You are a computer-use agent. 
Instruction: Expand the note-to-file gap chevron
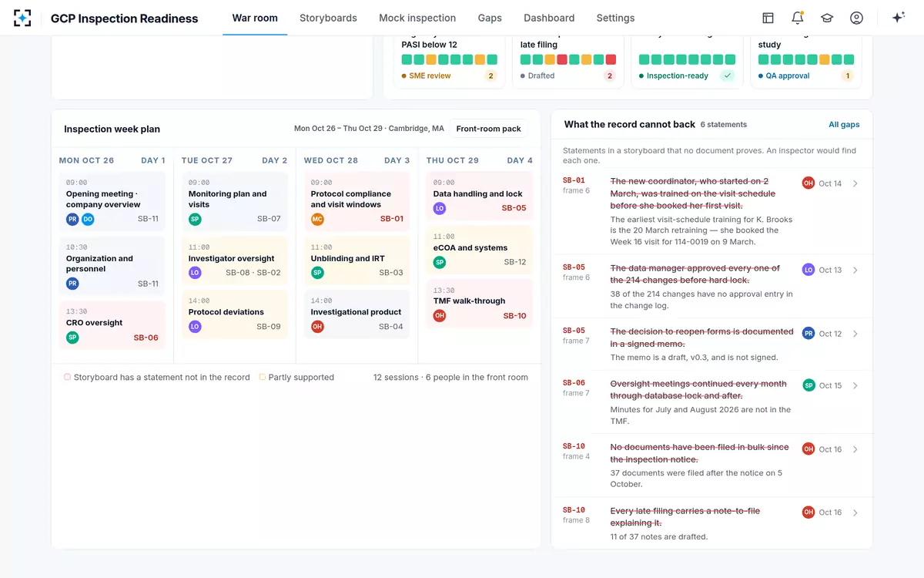(x=855, y=512)
